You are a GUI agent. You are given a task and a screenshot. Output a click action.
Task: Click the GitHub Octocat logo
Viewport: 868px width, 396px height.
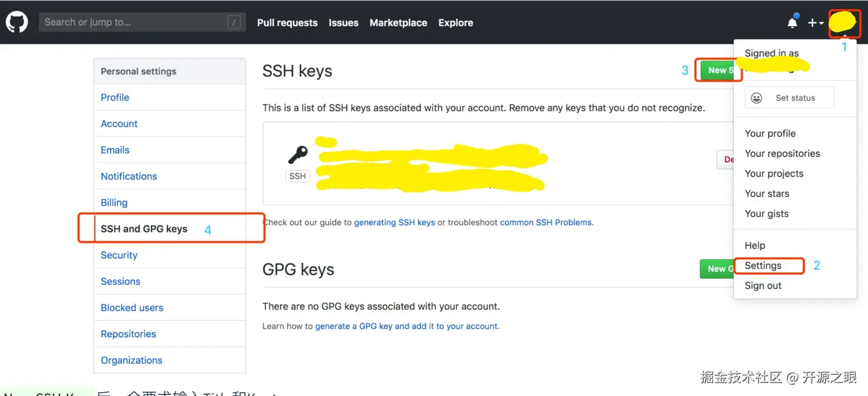16,22
